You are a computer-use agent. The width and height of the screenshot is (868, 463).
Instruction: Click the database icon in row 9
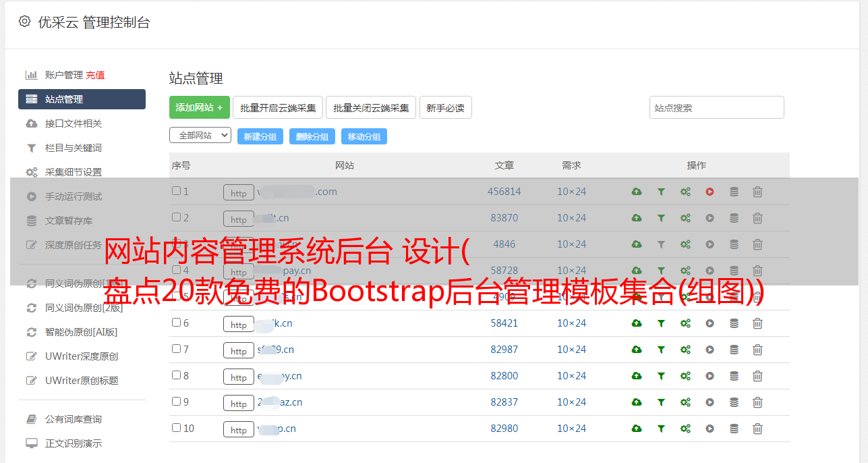pyautogui.click(x=734, y=402)
